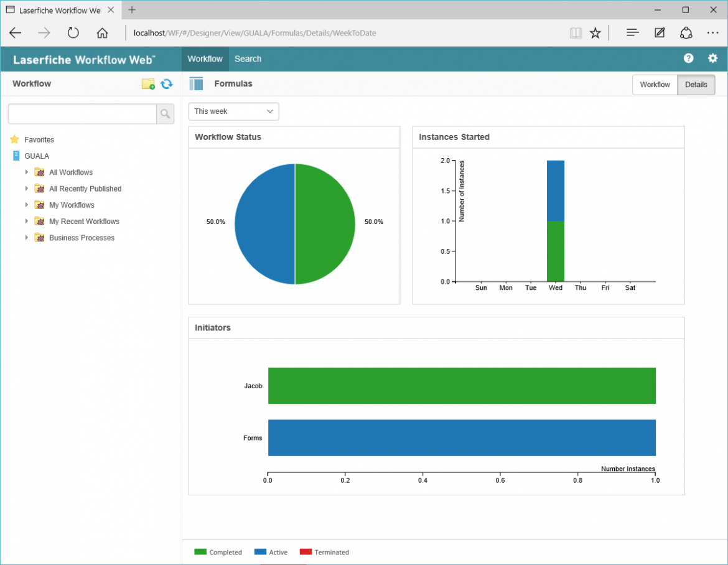
Task: Select the Workflow tab in header
Action: [205, 59]
